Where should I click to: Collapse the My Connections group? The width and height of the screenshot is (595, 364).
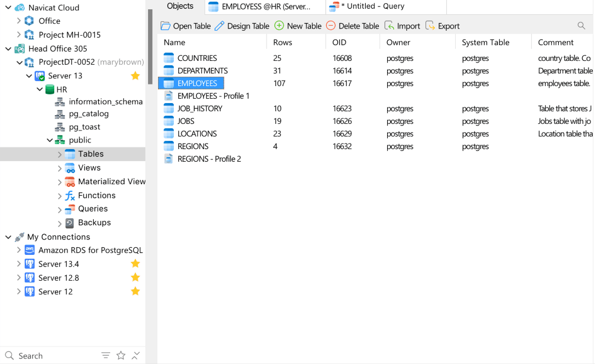point(8,237)
